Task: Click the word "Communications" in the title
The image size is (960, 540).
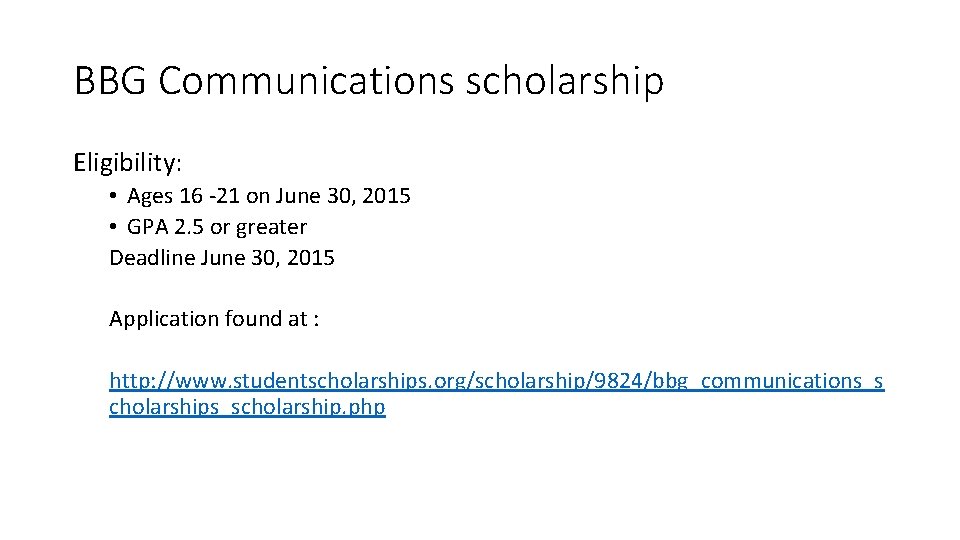Action: tap(306, 81)
